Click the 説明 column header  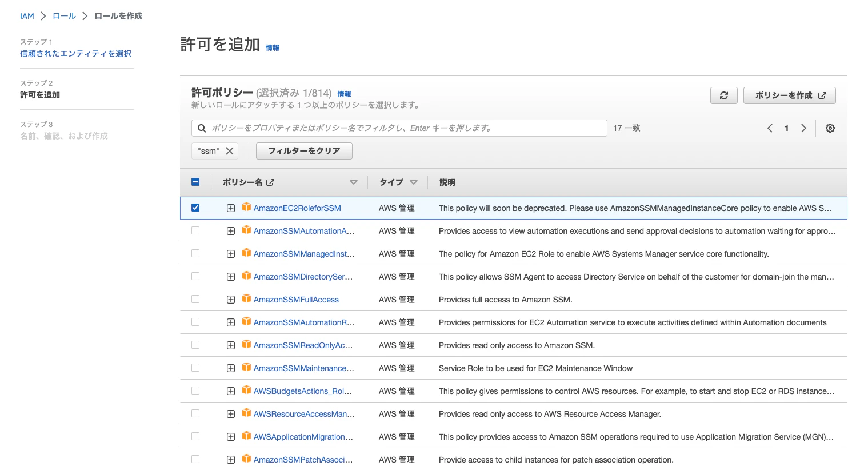[x=447, y=182]
